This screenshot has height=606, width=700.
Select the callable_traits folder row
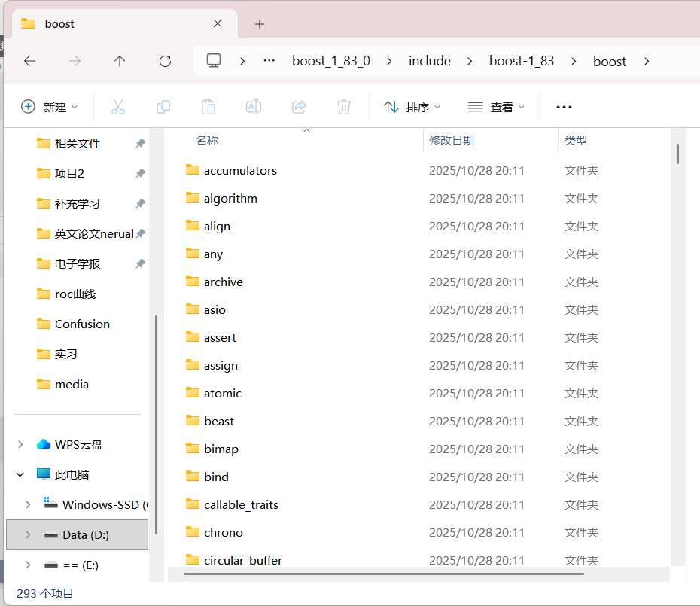pyautogui.click(x=418, y=504)
